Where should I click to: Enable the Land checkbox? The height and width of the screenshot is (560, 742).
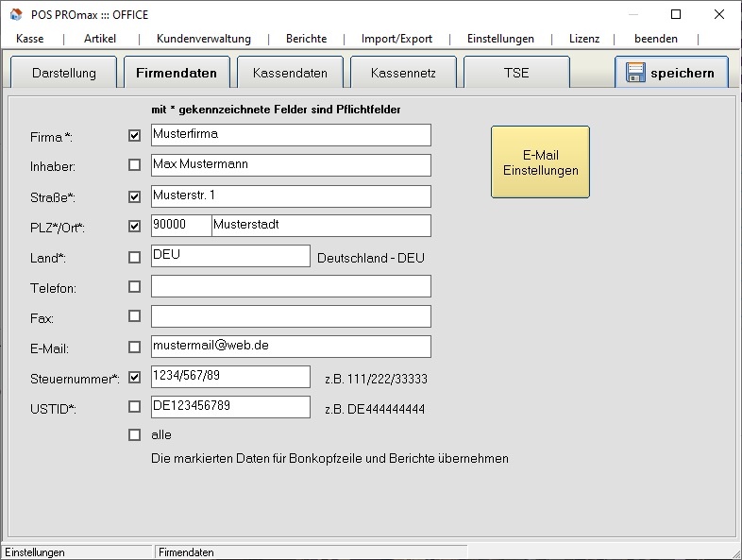pyautogui.click(x=134, y=257)
